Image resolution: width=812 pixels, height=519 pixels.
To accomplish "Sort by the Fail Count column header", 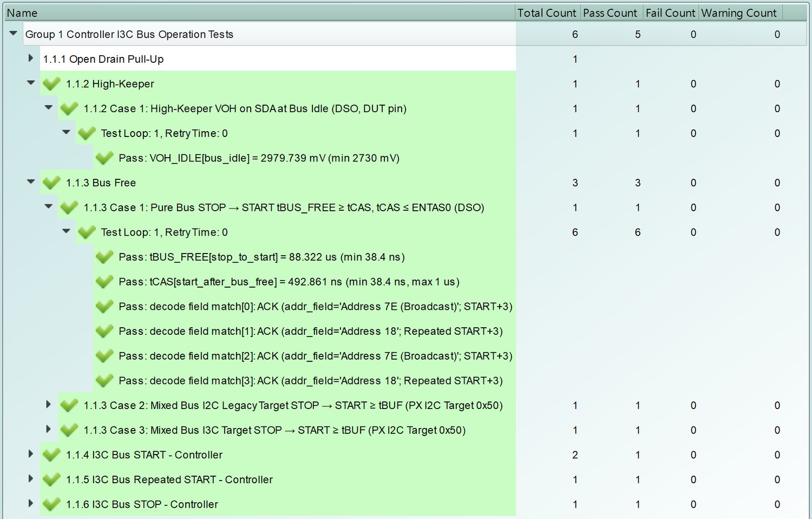I will [670, 13].
